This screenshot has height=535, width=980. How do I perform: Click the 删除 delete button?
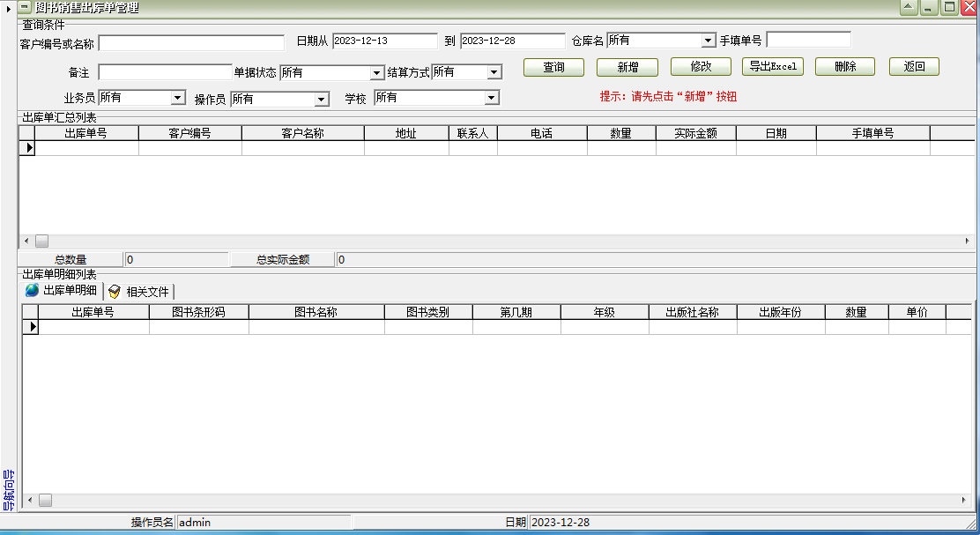point(845,67)
